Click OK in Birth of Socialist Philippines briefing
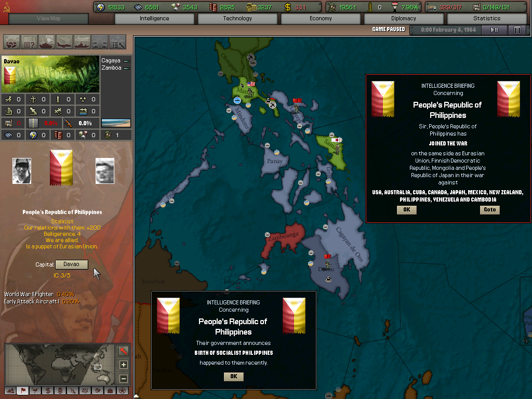Screen dimensions: 532x399 [x=234, y=376]
